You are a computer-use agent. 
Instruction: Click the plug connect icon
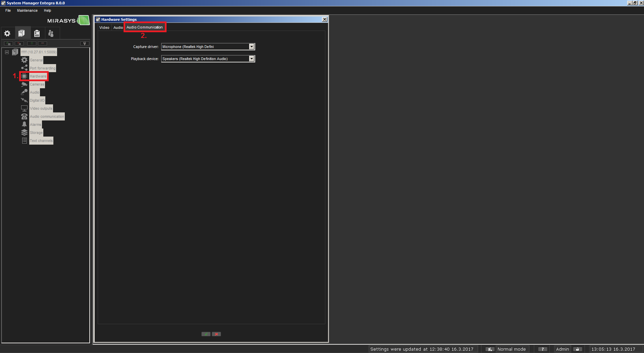(x=85, y=43)
